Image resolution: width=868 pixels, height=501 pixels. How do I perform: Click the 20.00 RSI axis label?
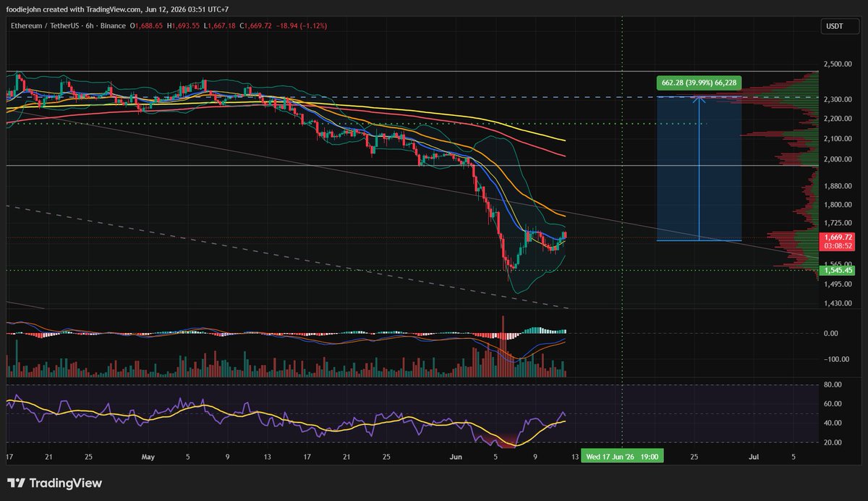(x=831, y=442)
